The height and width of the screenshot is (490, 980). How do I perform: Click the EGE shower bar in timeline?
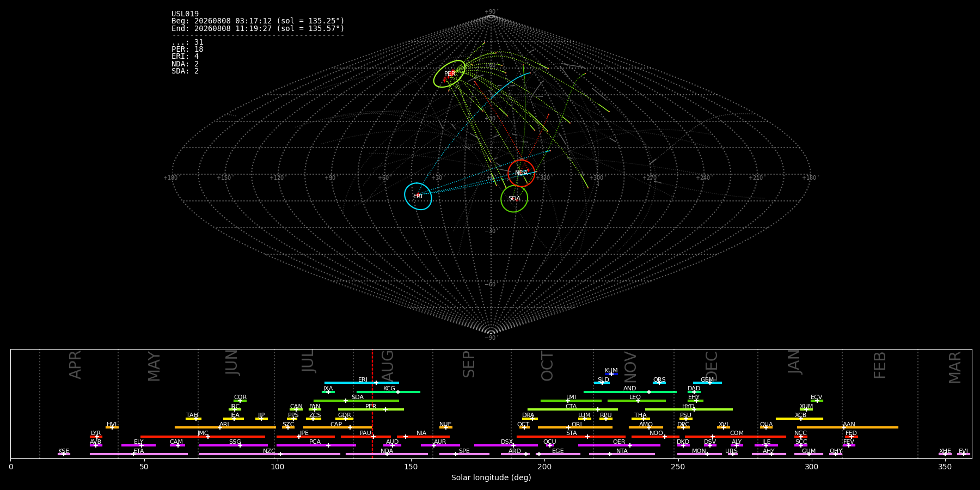(558, 454)
